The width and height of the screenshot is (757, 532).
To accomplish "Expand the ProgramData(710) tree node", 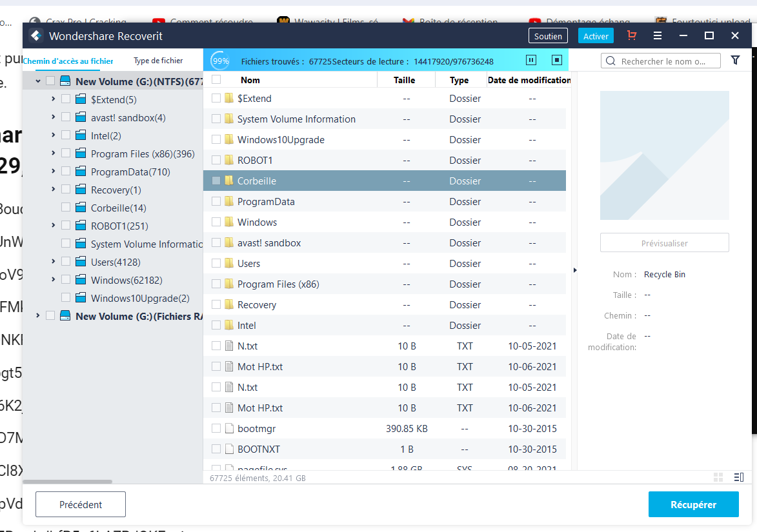I will (x=53, y=171).
